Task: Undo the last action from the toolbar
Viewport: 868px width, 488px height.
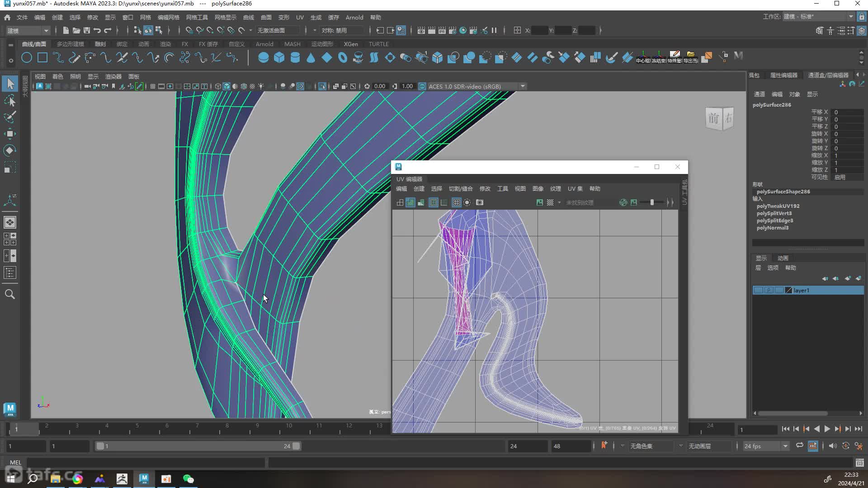Action: point(97,30)
